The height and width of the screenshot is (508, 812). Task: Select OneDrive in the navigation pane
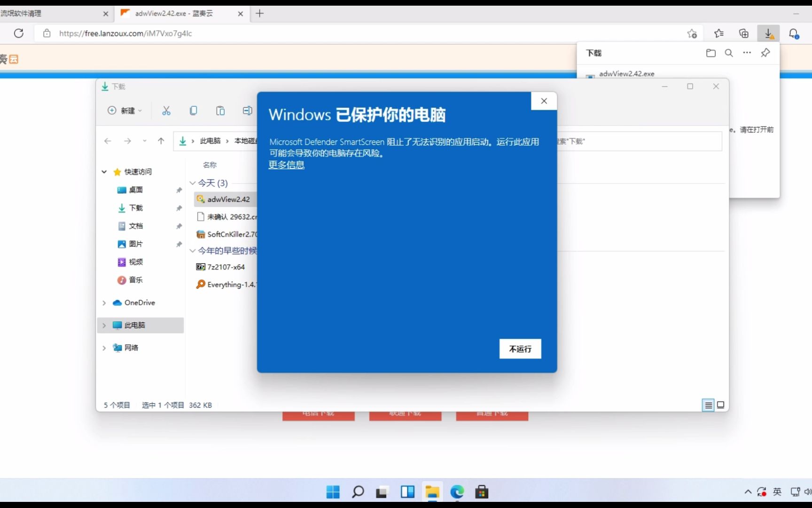click(140, 302)
